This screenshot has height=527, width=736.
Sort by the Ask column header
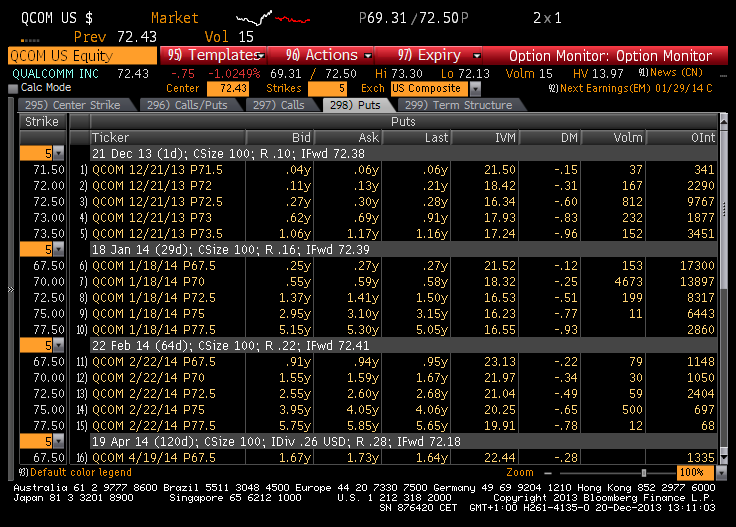pos(348,137)
